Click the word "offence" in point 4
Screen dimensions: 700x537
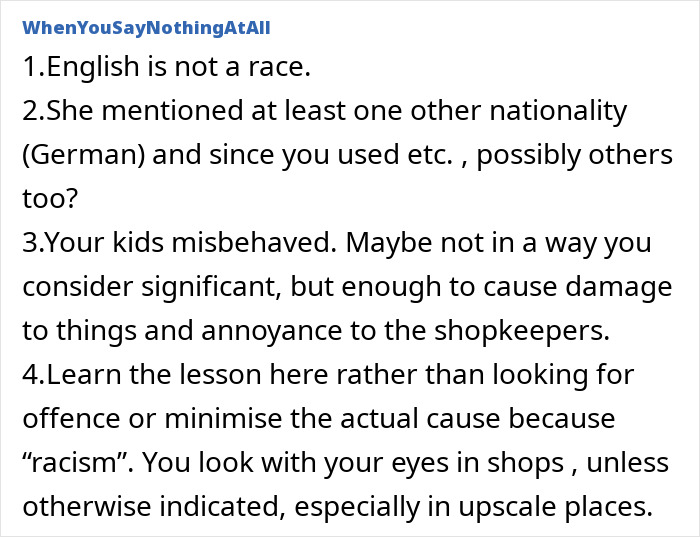pos(71,418)
